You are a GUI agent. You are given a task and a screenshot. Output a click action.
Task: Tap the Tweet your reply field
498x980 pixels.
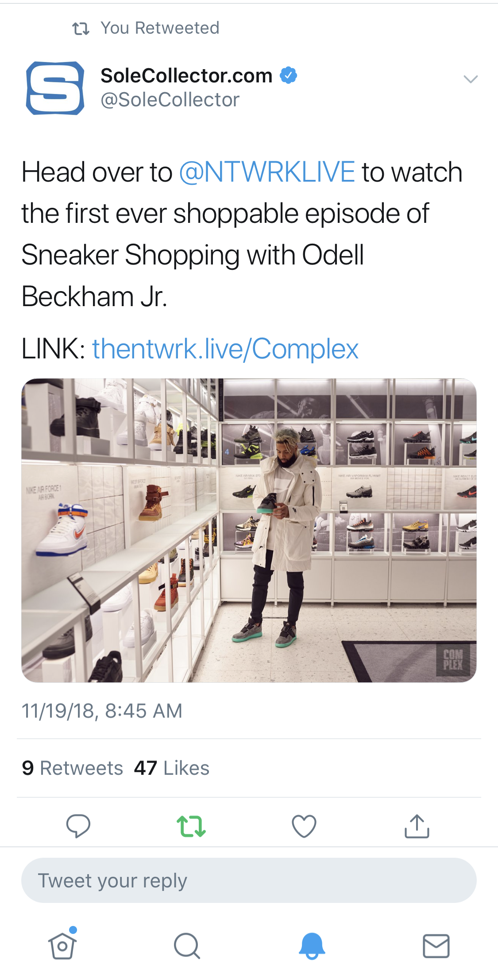pos(249,880)
